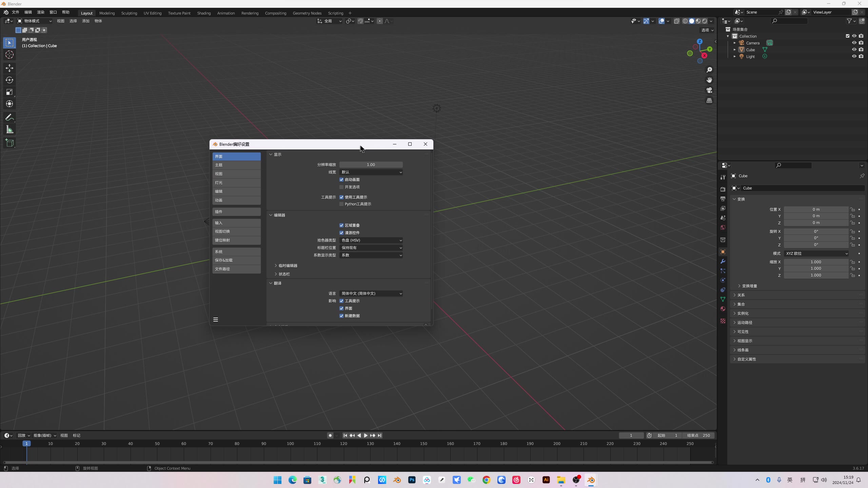The width and height of the screenshot is (868, 488).
Task: Hide the Camera object with eye icon
Action: pos(854,43)
